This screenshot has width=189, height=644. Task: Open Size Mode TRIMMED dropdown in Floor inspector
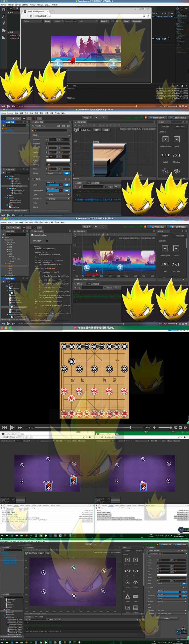pos(58,199)
